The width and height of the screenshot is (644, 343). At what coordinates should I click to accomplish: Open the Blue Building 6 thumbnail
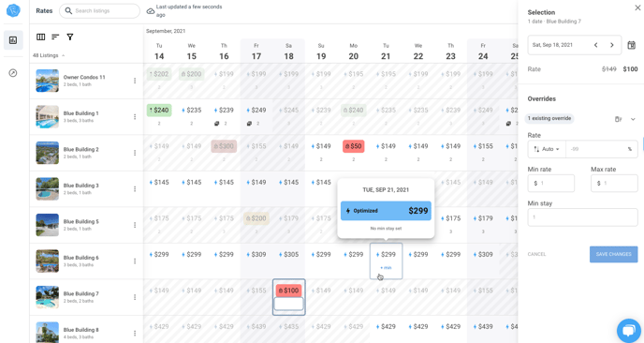pos(47,261)
